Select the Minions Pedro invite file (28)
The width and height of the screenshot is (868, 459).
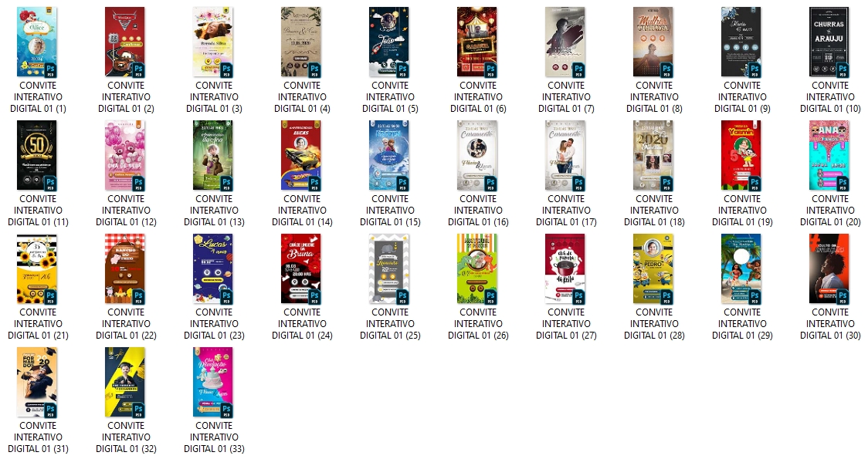click(x=654, y=268)
